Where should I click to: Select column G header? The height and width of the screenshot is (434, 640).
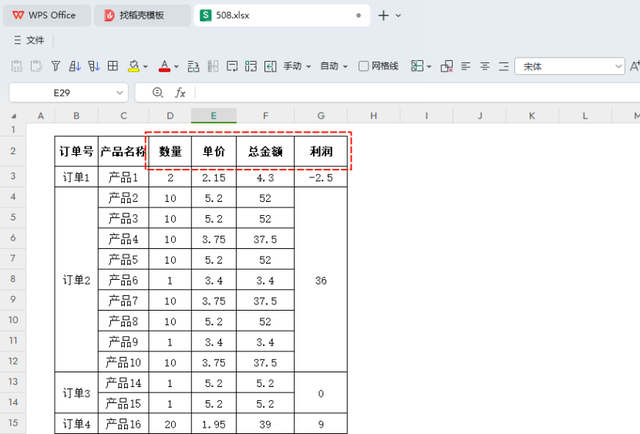pyautogui.click(x=321, y=116)
